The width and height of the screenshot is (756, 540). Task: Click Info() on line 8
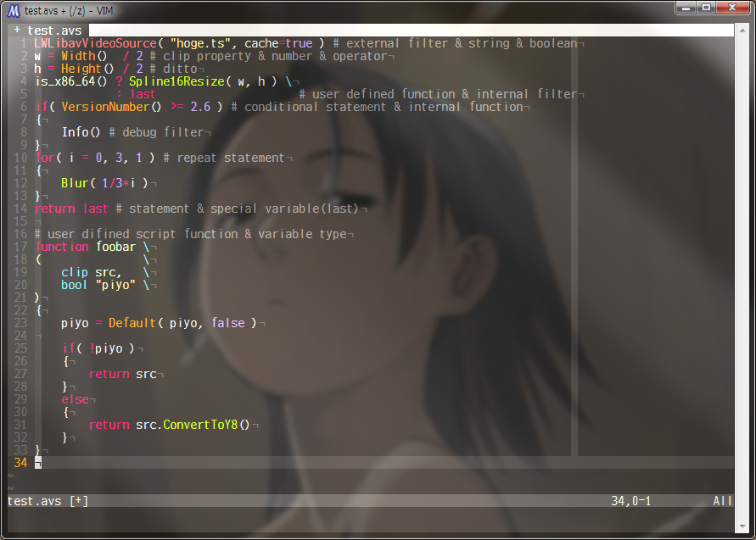click(81, 132)
